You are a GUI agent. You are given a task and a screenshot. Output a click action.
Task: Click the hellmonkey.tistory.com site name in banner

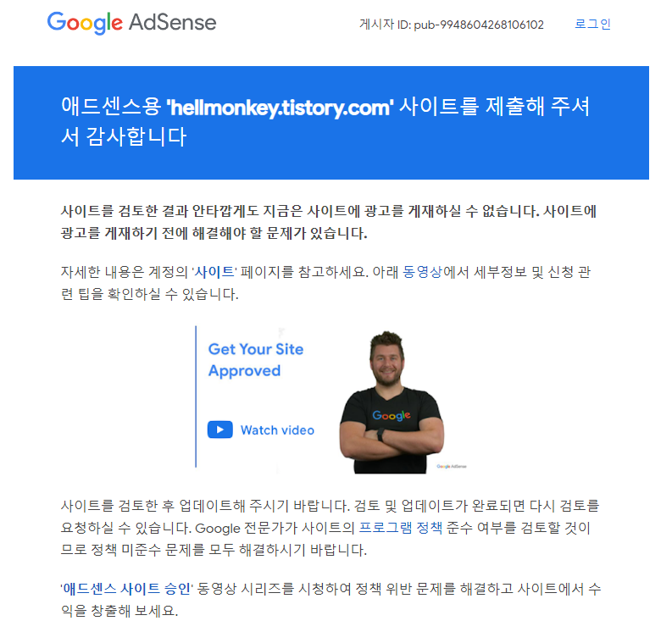(x=280, y=108)
